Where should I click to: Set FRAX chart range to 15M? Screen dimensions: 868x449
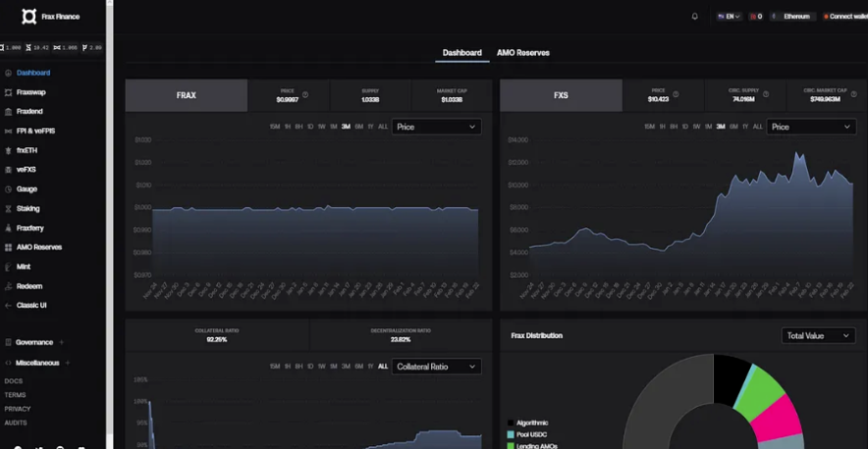pyautogui.click(x=275, y=127)
